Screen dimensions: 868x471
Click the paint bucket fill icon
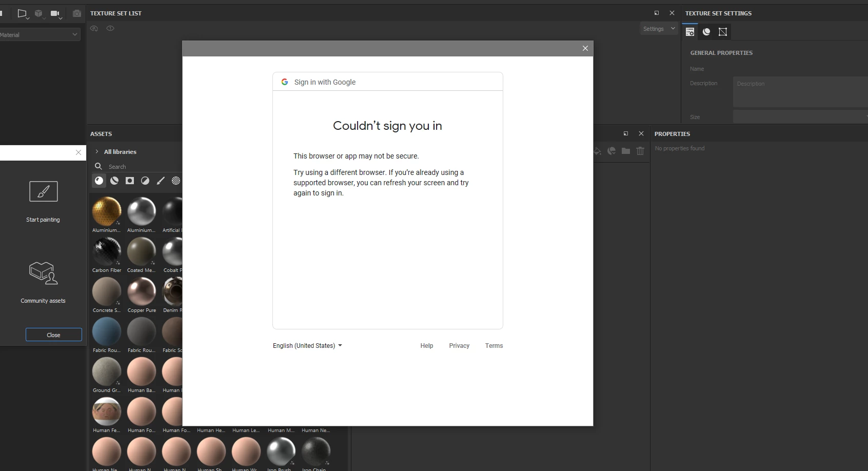[x=598, y=151]
